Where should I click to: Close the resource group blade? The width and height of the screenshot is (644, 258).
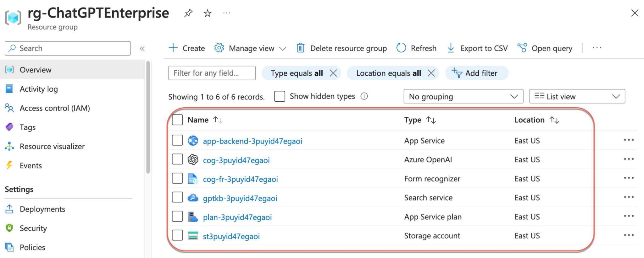635,13
